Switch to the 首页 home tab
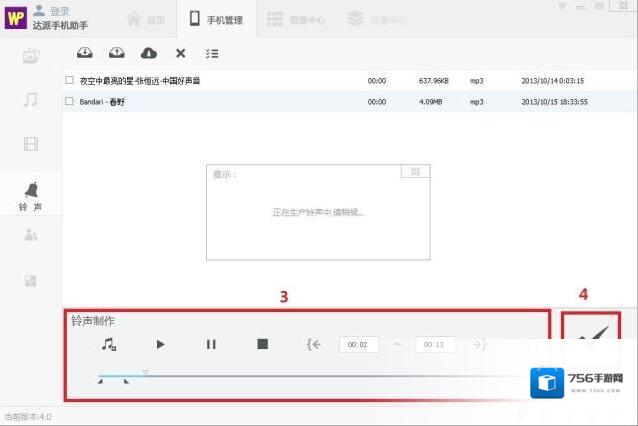 click(x=145, y=18)
